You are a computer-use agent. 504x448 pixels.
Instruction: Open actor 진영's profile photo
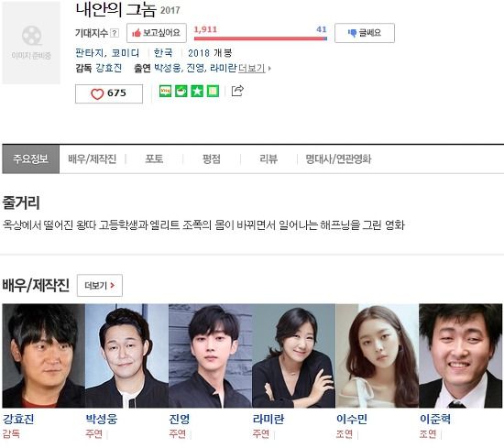coord(210,355)
